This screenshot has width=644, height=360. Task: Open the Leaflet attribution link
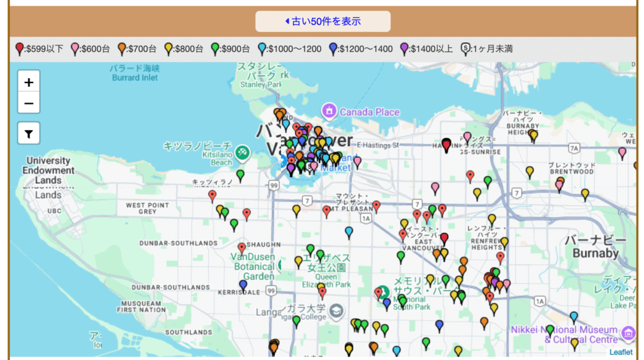point(621,352)
